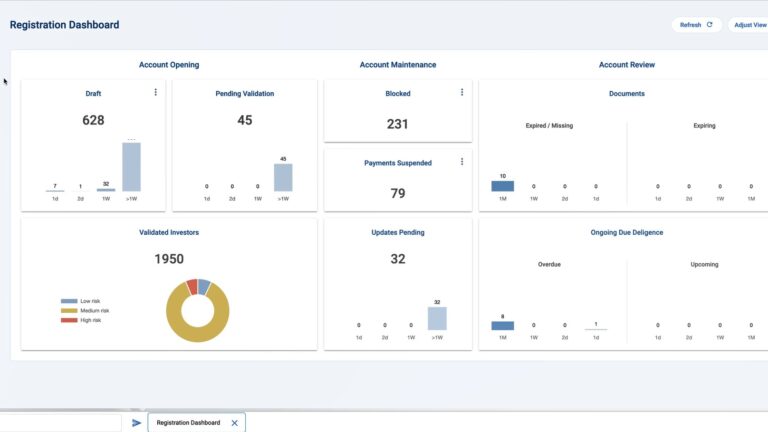Click the Updates Pending >1W bar
768x432 pixels.
437,318
